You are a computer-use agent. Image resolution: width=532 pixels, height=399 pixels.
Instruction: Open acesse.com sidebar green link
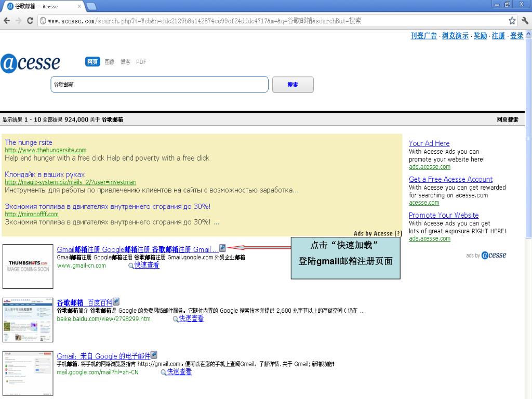tap(424, 203)
